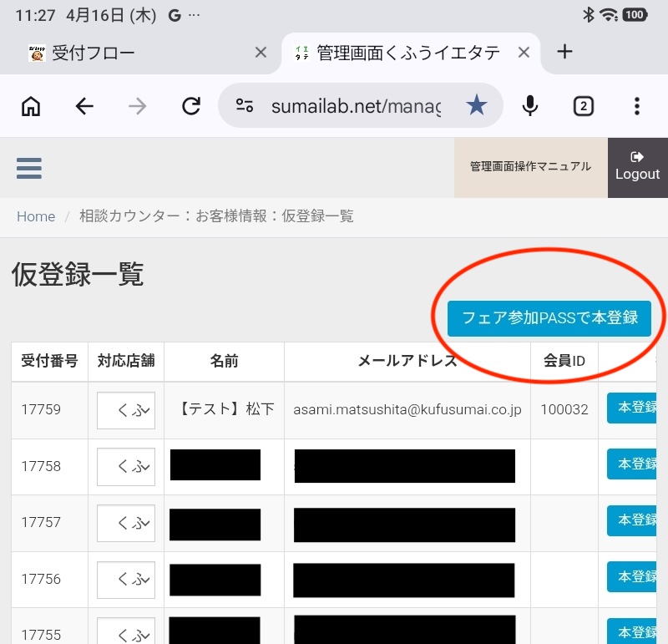668x644 pixels.
Task: Open the tab switcher showing 2 tabs
Action: pyautogui.click(x=583, y=105)
